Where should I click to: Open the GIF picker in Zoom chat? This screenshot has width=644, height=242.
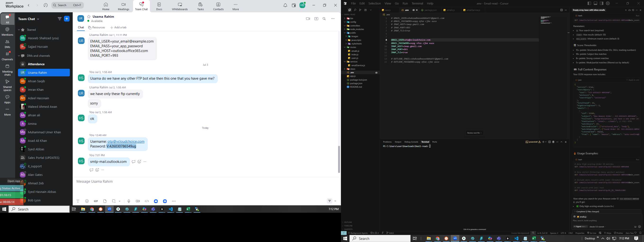pyautogui.click(x=96, y=201)
